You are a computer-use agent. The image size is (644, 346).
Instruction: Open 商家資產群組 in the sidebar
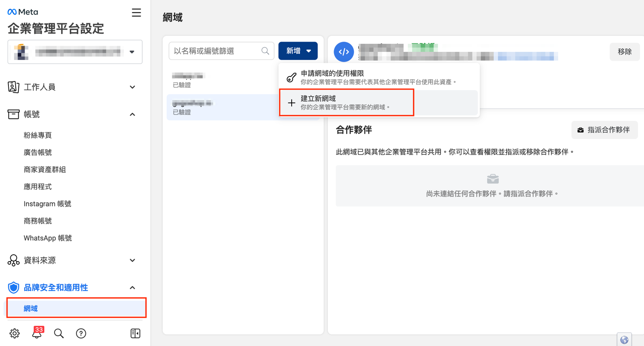(45, 169)
